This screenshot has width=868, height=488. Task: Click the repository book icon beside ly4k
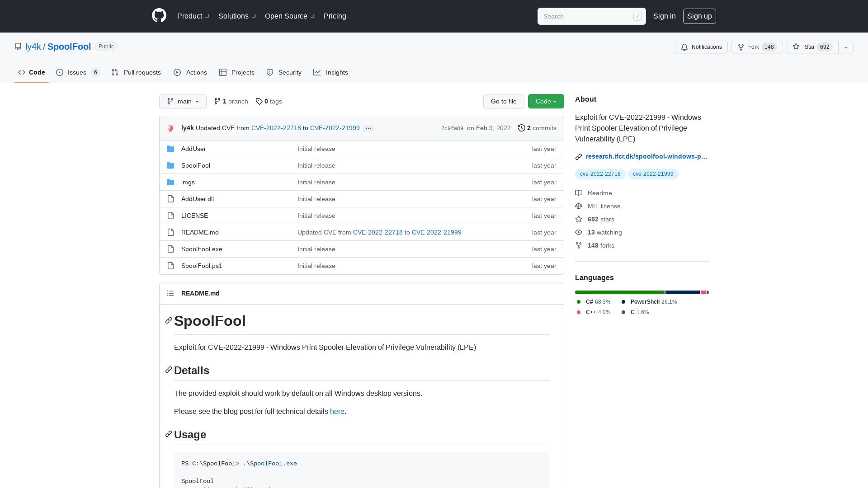click(x=18, y=47)
